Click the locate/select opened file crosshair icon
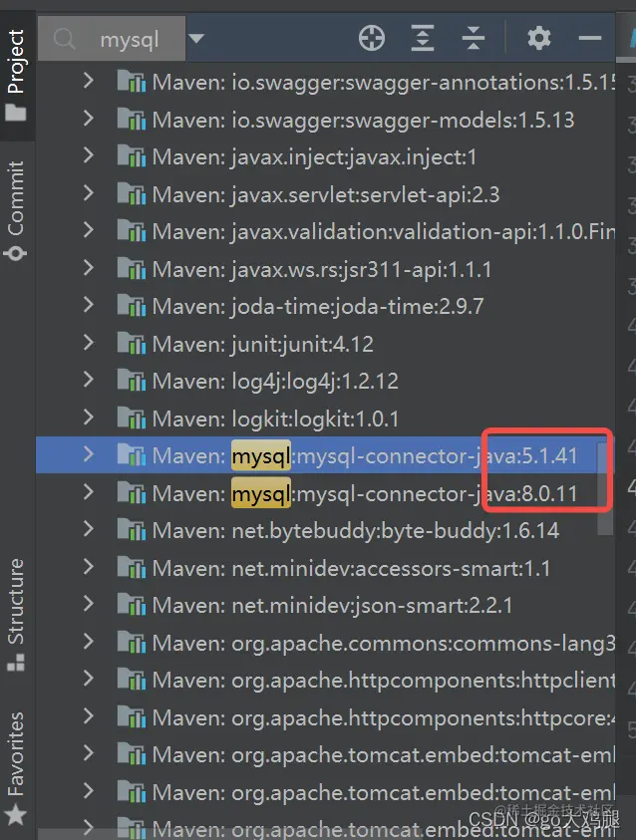Screen dimensions: 636x840 [x=371, y=39]
